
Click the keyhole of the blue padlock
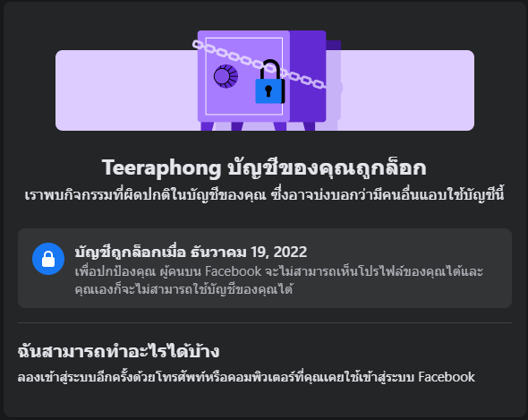(x=268, y=91)
